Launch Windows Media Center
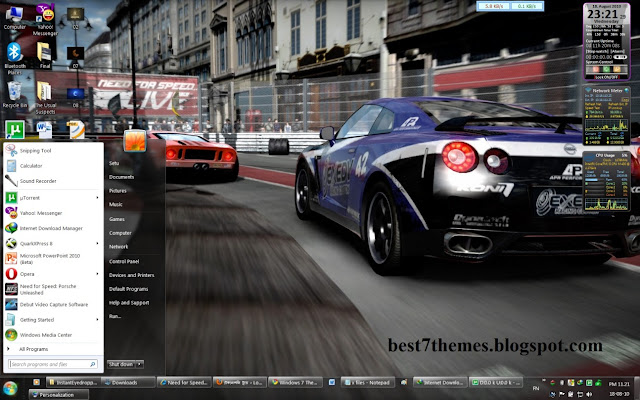 click(52, 335)
